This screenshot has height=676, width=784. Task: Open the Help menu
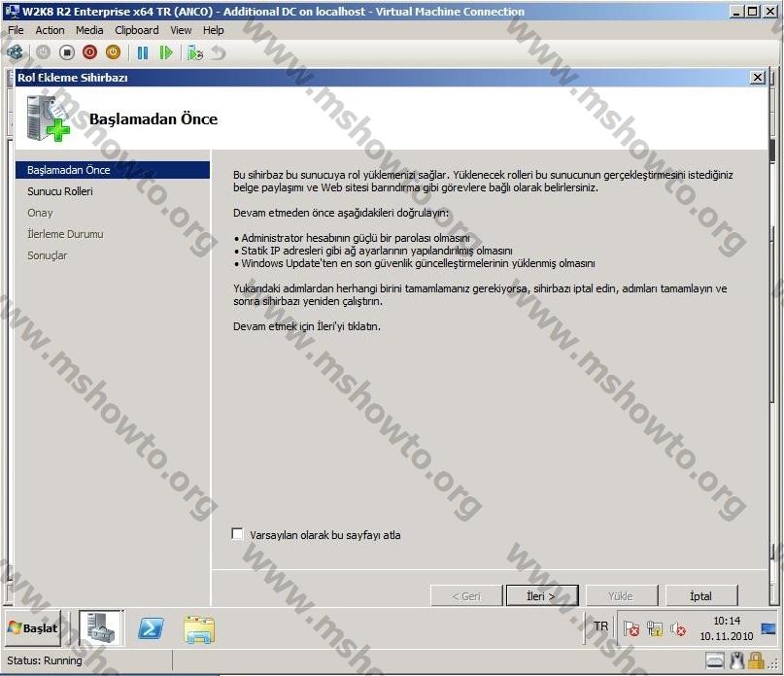click(214, 30)
